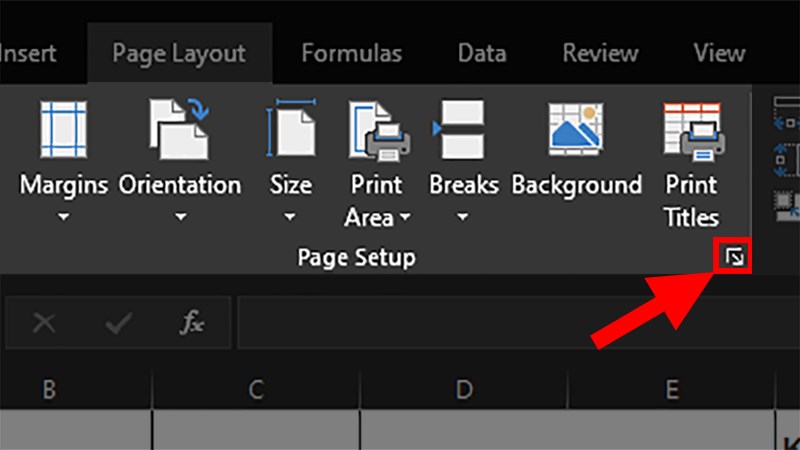
Task: Expand the Margins dropdown arrow
Action: pos(63,217)
